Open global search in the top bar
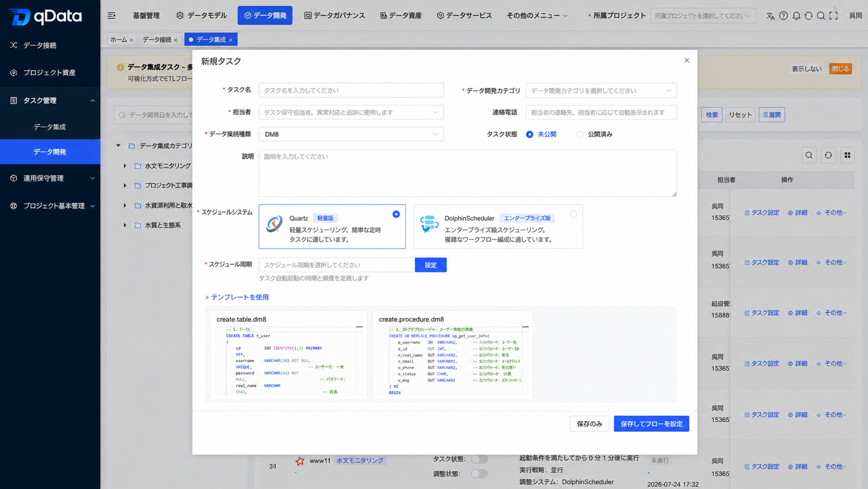Screen dimensions: 868x489 pos(821,16)
